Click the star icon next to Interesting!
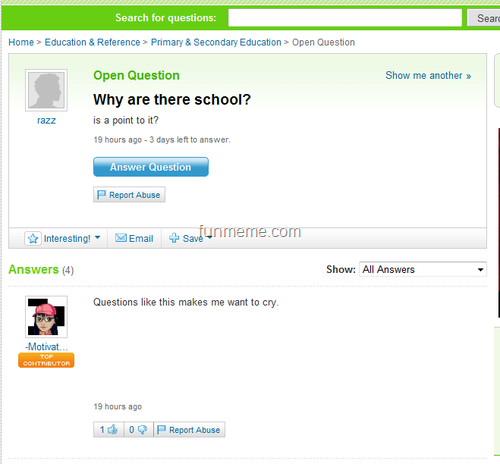The width and height of the screenshot is (500, 464). coord(33,238)
